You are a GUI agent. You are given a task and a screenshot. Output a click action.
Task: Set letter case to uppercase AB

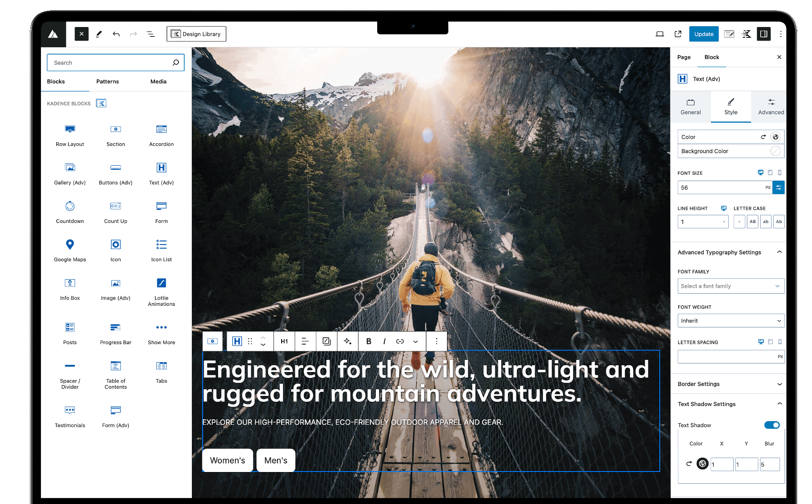coord(752,221)
